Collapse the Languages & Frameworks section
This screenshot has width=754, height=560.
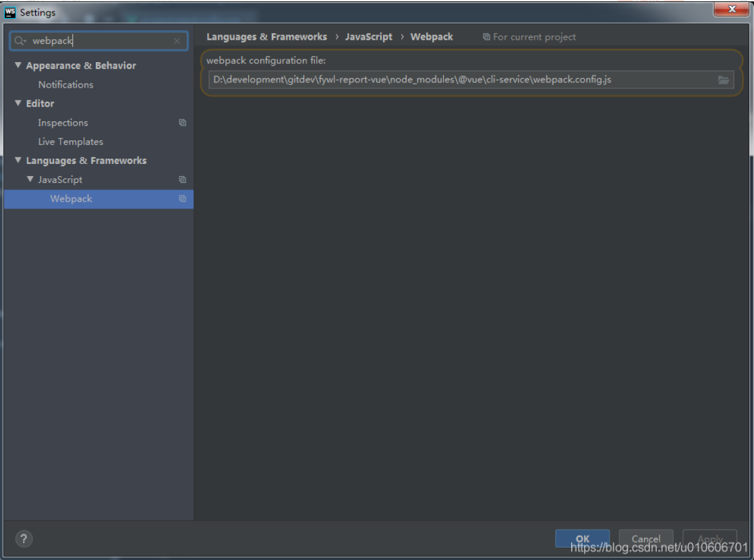click(18, 161)
